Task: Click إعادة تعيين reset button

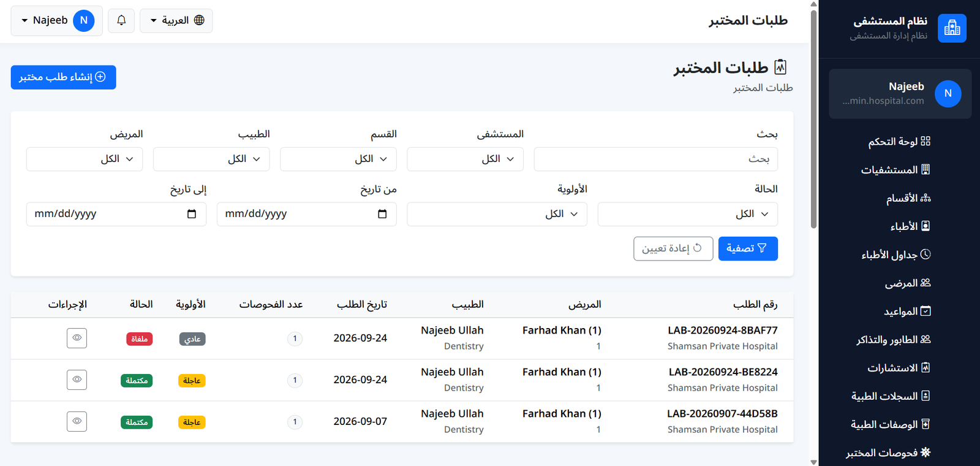Action: (x=673, y=248)
